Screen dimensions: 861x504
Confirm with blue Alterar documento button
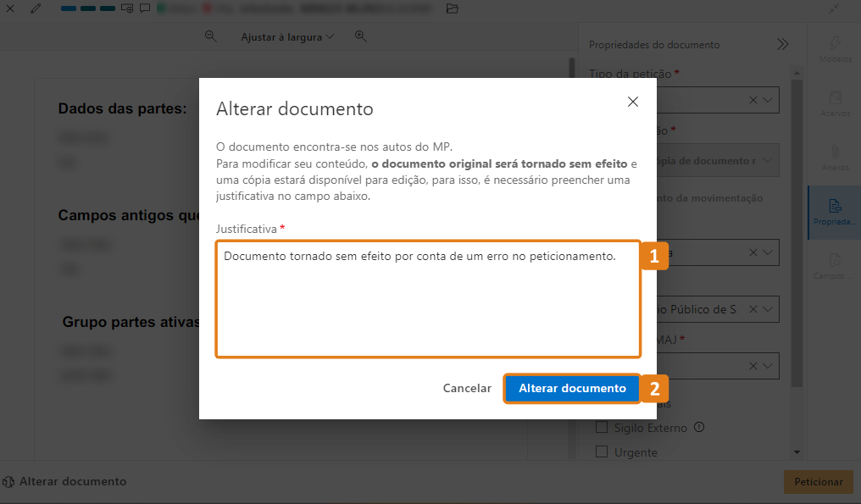click(572, 388)
